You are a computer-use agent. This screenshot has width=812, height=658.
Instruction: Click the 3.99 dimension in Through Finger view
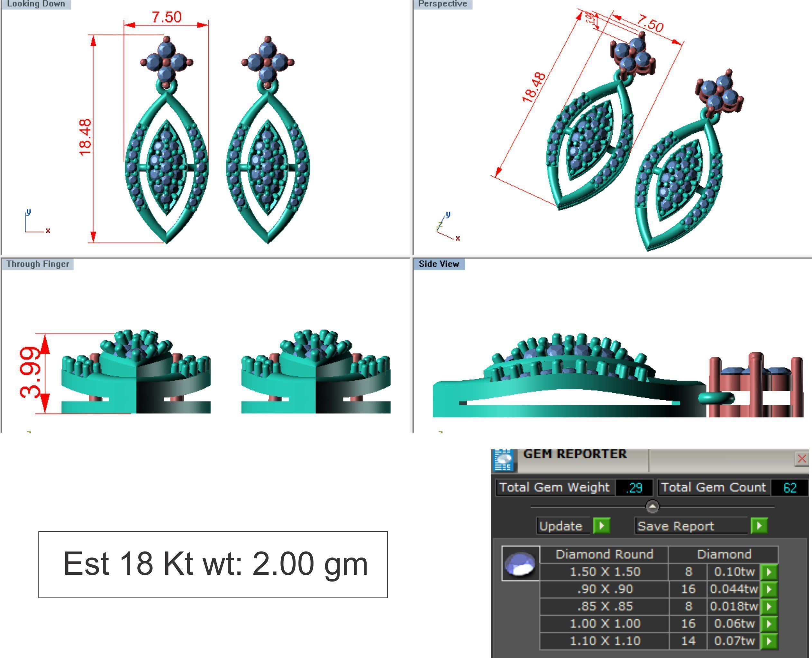[x=30, y=373]
